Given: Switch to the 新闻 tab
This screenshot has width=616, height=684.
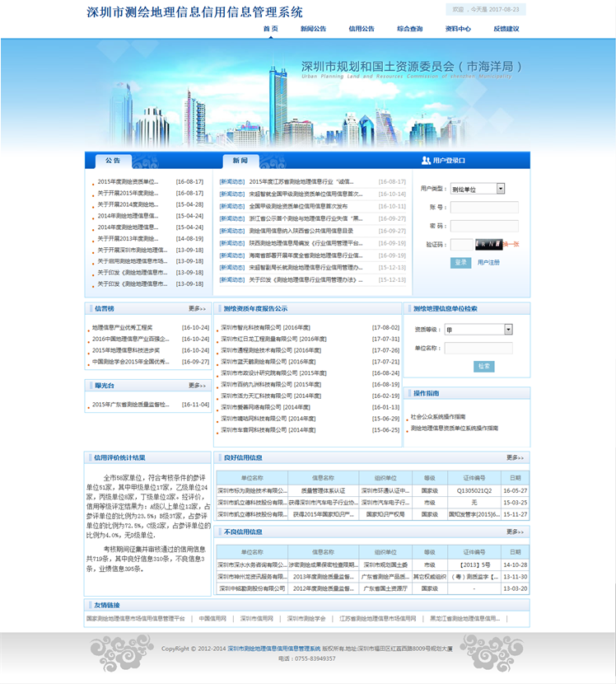Looking at the screenshot, I should pos(240,161).
